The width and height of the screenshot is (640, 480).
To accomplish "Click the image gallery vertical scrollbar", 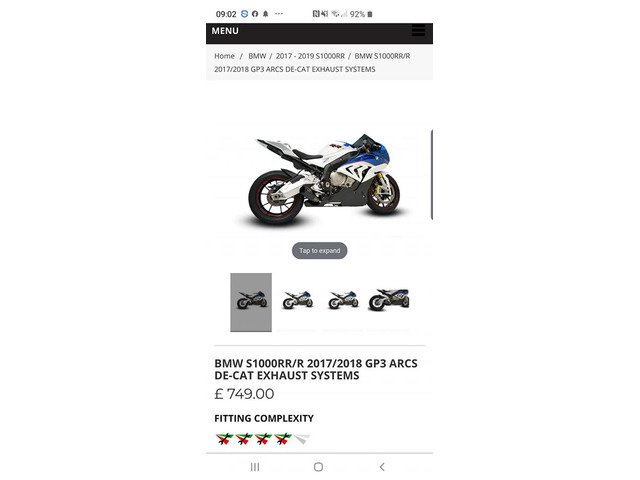I will [x=432, y=175].
